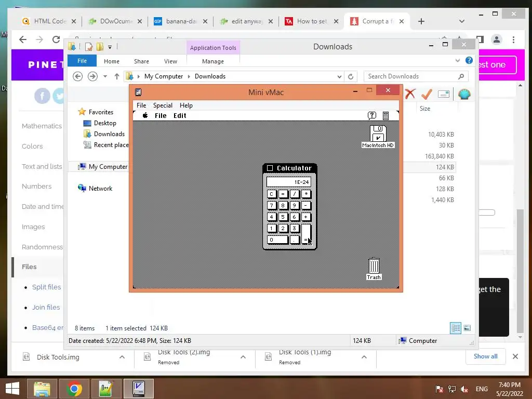
Task: Open a new Chrome tab
Action: coord(421,21)
